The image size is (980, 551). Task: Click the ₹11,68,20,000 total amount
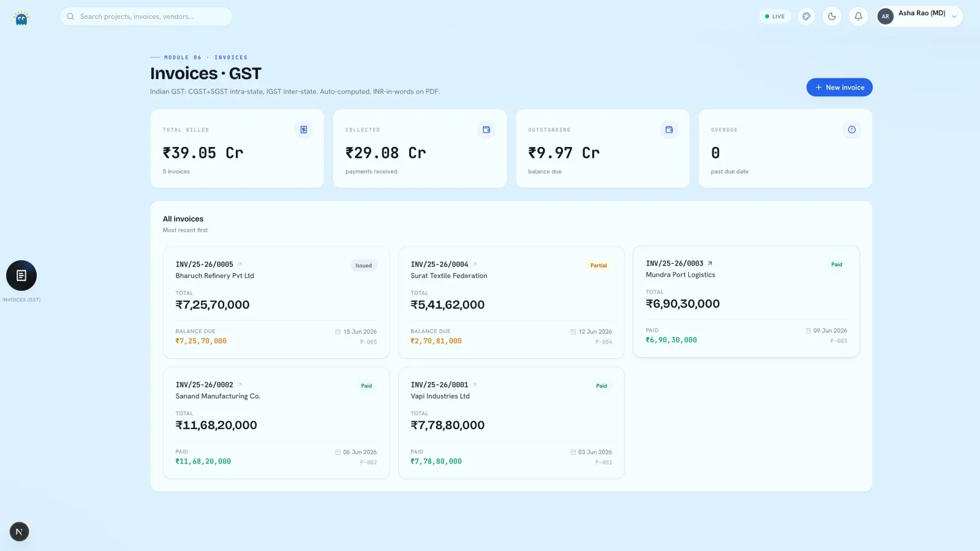pyautogui.click(x=216, y=425)
